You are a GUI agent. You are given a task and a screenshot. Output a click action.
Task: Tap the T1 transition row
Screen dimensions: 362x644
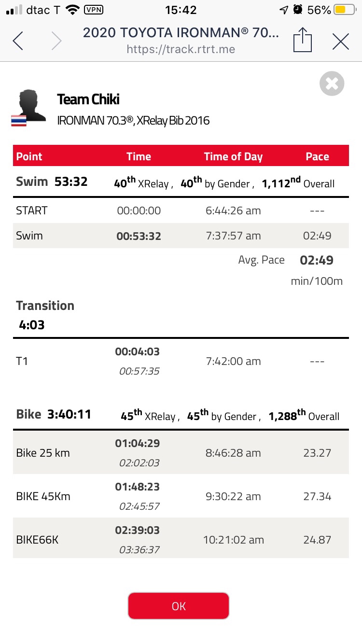(x=181, y=361)
